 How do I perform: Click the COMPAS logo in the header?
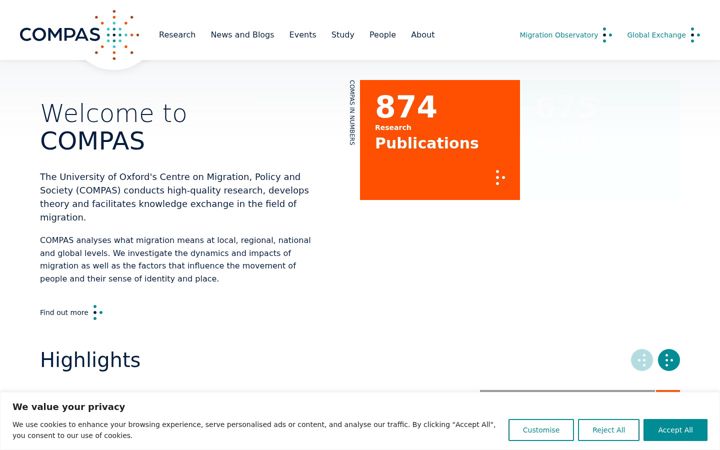click(79, 35)
